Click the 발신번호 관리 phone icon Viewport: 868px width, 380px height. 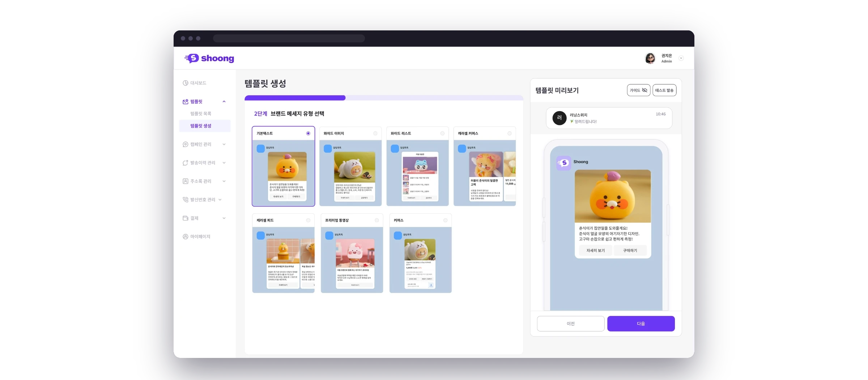coord(186,200)
